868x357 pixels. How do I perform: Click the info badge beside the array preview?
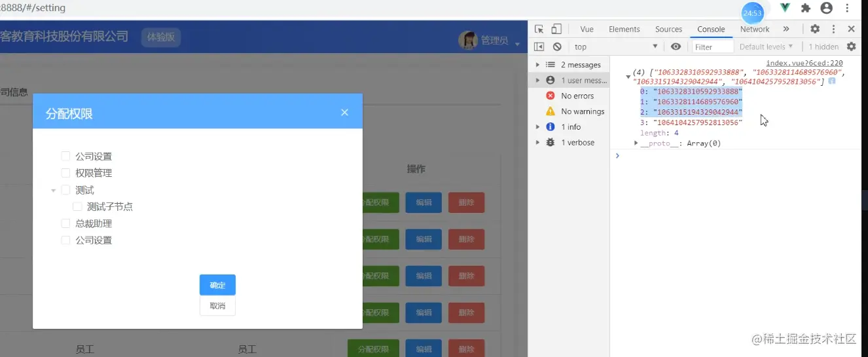pos(832,81)
